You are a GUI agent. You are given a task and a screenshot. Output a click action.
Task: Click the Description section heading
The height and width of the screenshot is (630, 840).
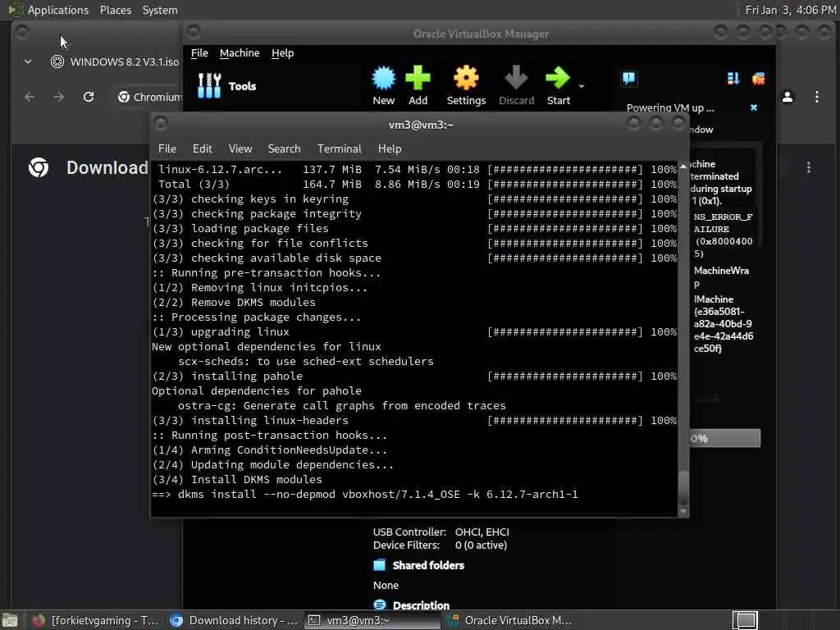[x=421, y=605]
